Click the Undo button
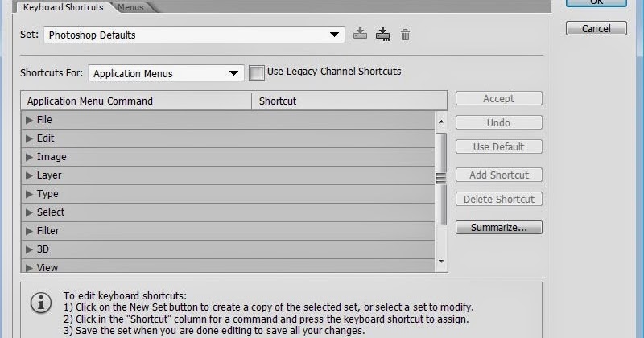Image resolution: width=644 pixels, height=338 pixels. tap(499, 122)
